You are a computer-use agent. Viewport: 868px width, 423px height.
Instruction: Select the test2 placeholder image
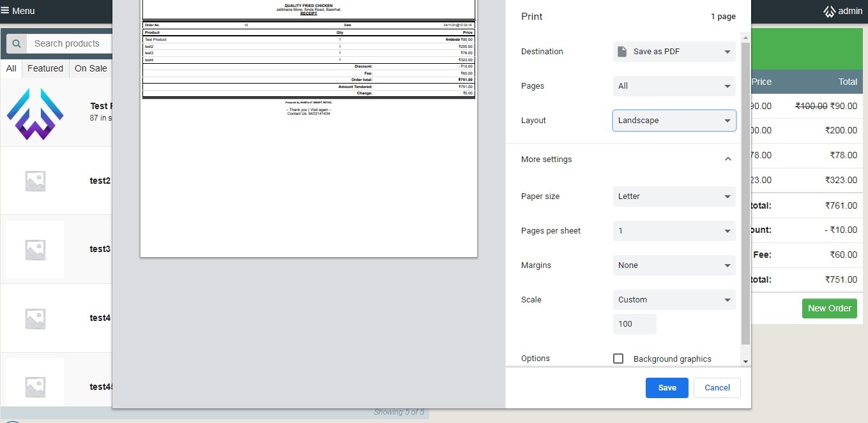35,181
